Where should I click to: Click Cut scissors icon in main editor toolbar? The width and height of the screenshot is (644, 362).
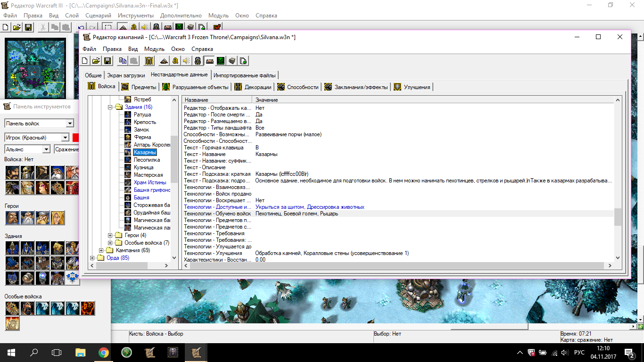(x=43, y=27)
